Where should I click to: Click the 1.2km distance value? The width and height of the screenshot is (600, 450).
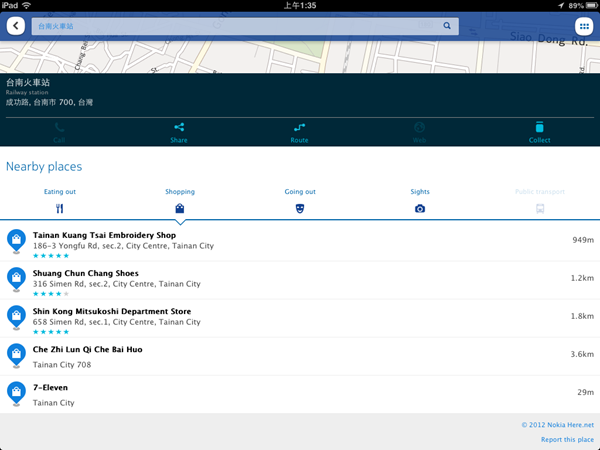pyautogui.click(x=582, y=278)
